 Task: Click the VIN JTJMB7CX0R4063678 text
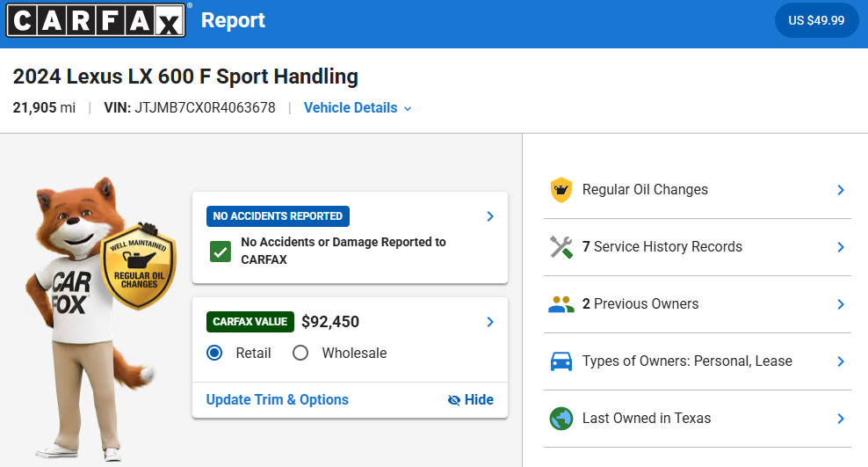coord(190,107)
